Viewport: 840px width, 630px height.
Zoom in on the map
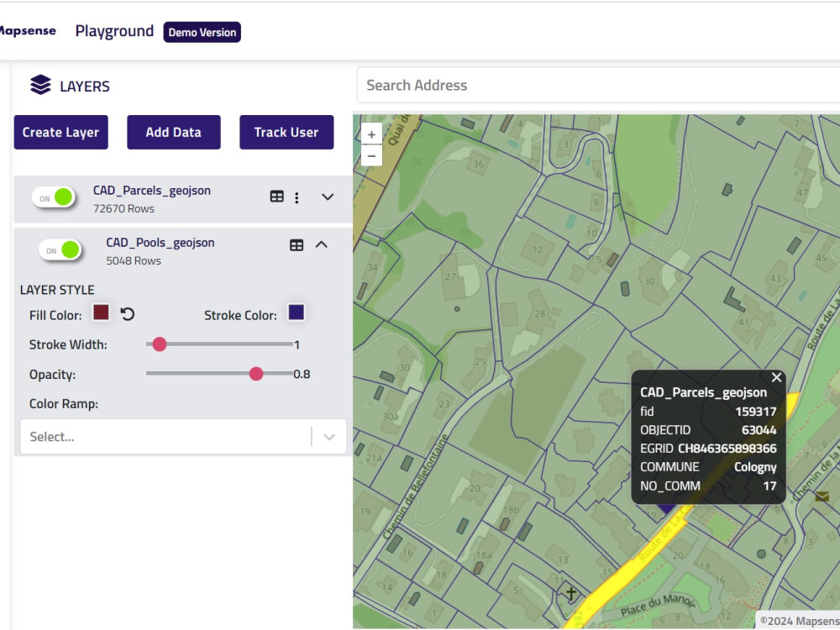tap(372, 134)
